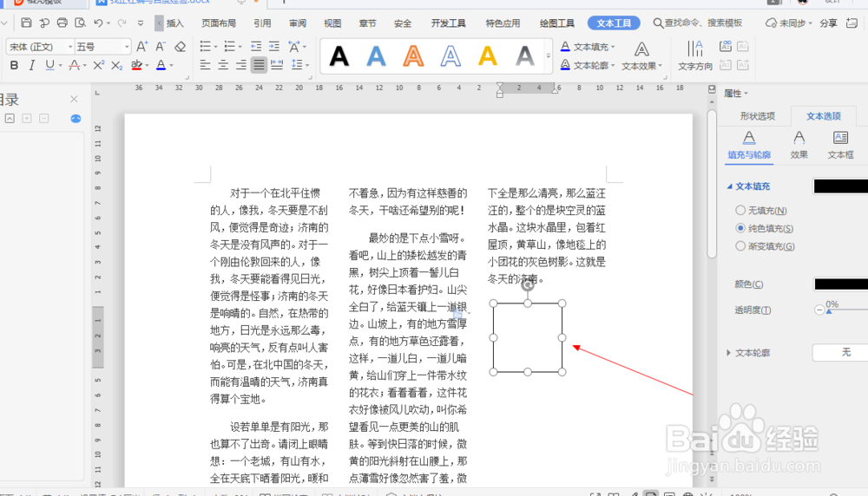868x496 pixels.
Task: Switch to 形状选项 panel tab
Action: click(757, 115)
